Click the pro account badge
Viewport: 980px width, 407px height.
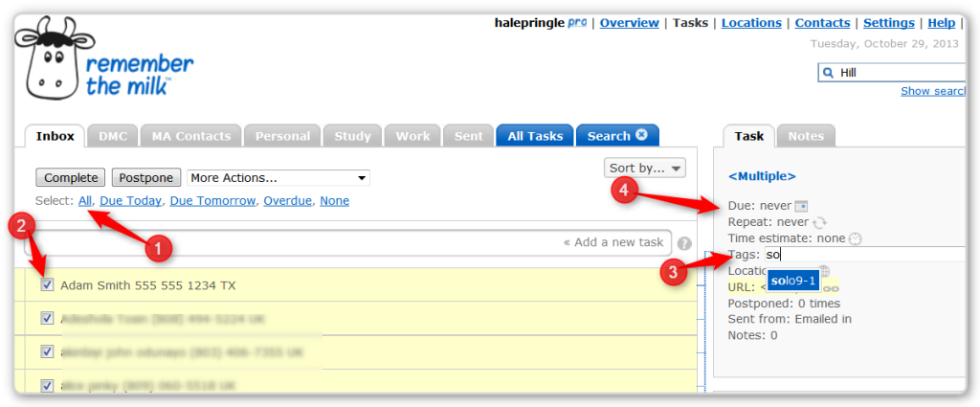577,23
